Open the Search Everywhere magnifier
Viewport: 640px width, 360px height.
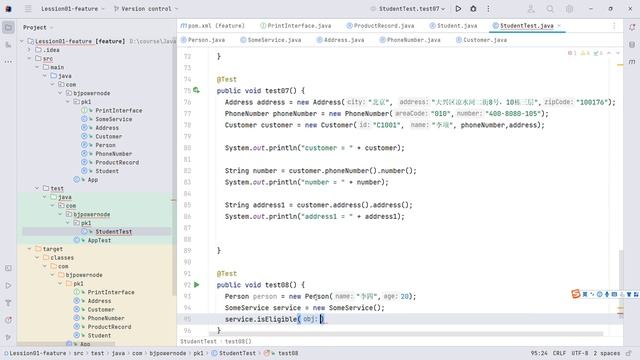coord(550,9)
